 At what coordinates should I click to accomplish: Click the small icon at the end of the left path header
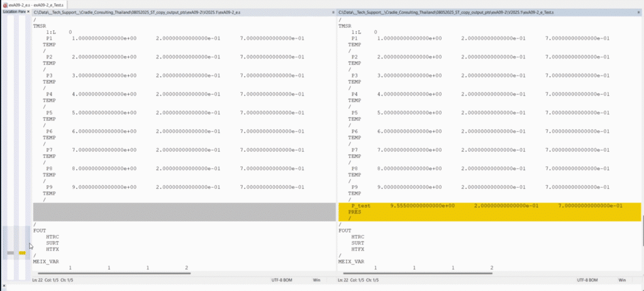(333, 13)
